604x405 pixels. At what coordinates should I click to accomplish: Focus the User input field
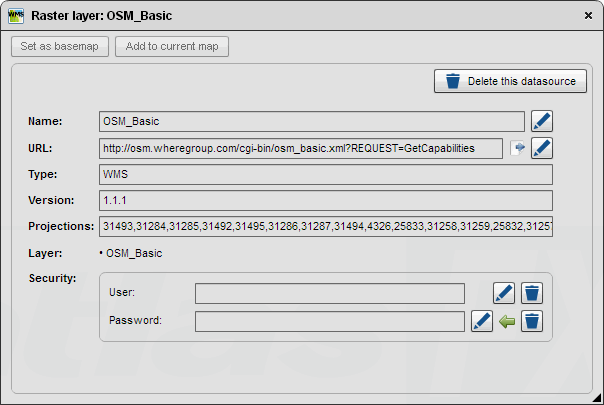tap(330, 293)
